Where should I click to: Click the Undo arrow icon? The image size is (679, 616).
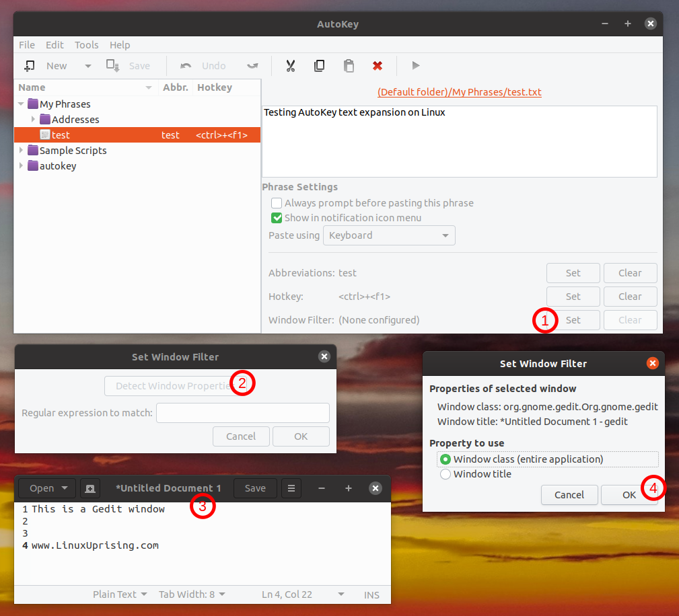click(x=185, y=65)
